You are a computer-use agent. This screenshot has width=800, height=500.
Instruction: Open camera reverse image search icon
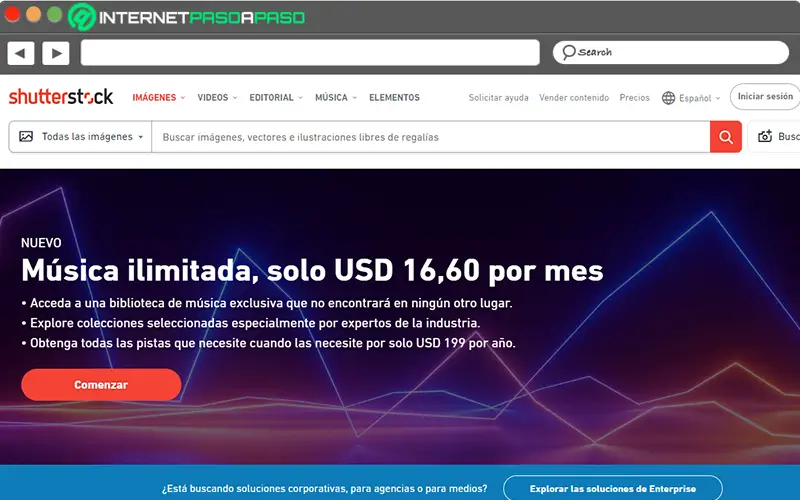pyautogui.click(x=764, y=136)
